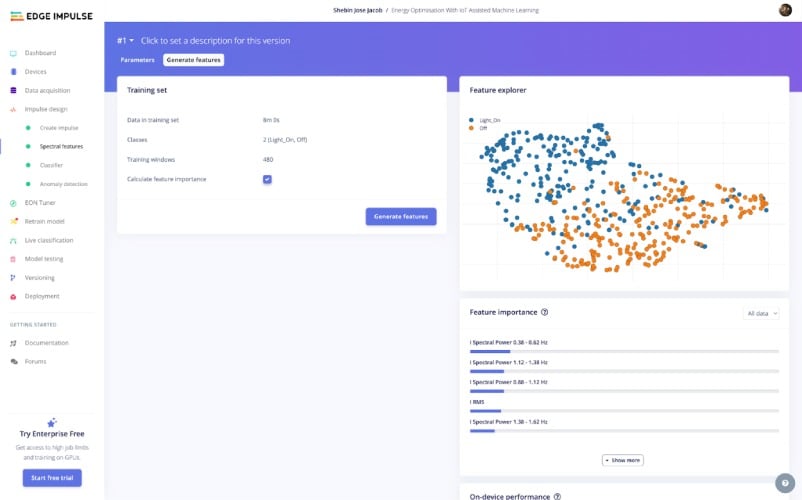Click Spectral Power 1.38 - 1.62 Hz label

click(x=508, y=422)
